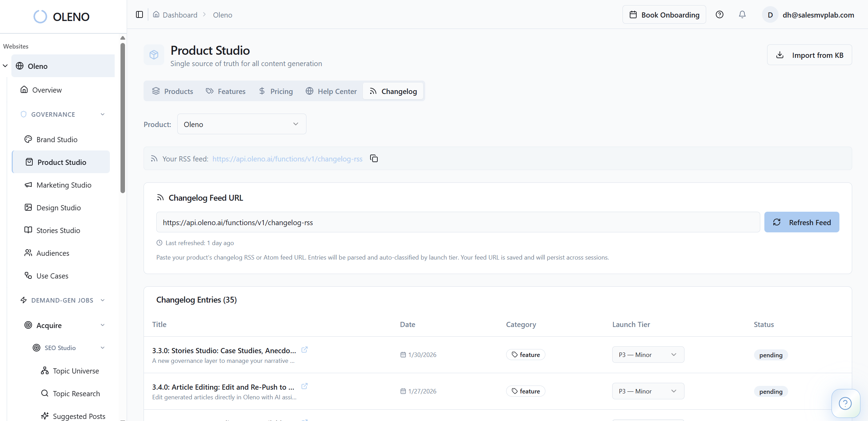Open Design Studio from the sidebar
Image resolution: width=868 pixels, height=421 pixels.
point(58,208)
